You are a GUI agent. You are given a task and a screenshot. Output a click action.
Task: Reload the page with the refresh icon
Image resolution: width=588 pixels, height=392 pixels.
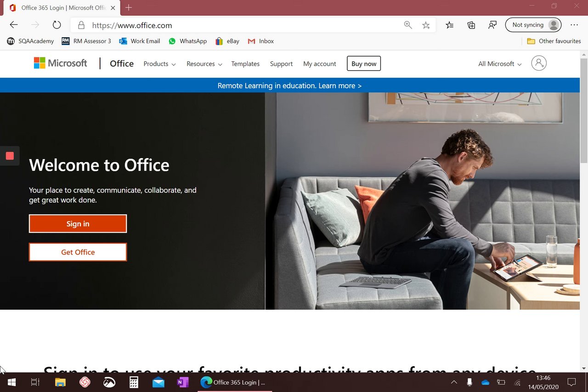pyautogui.click(x=57, y=25)
